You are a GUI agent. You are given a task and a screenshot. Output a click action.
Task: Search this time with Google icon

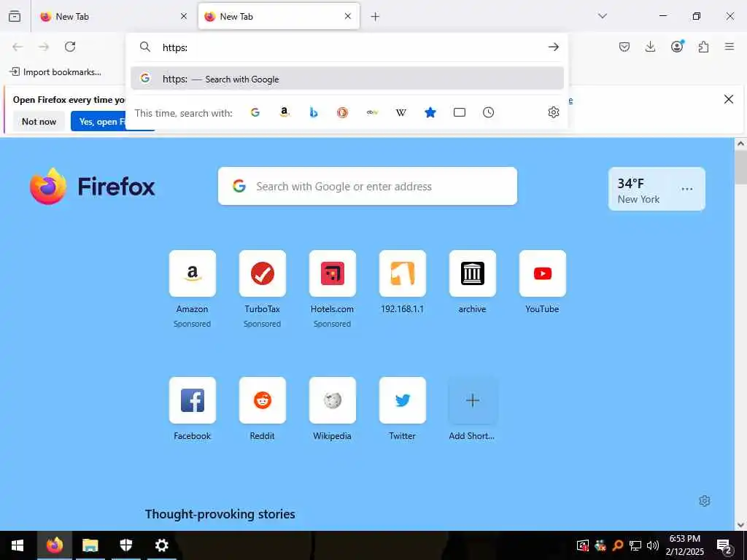coord(255,112)
